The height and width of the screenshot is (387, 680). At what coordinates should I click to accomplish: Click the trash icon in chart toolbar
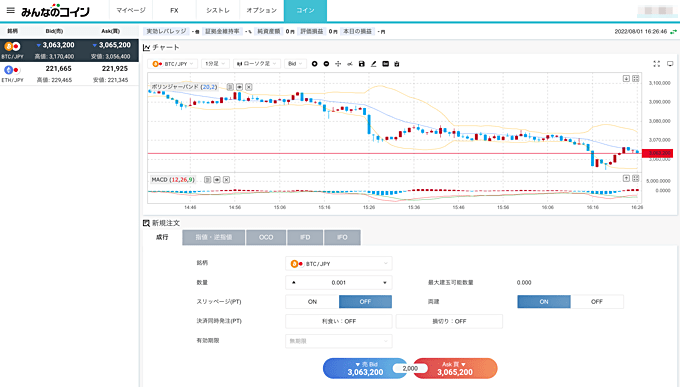click(396, 64)
